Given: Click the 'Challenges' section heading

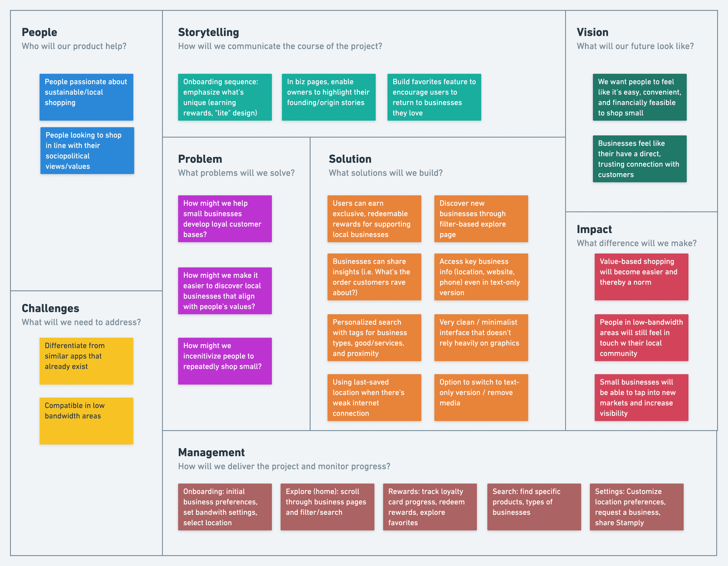Looking at the screenshot, I should pyautogui.click(x=50, y=308).
